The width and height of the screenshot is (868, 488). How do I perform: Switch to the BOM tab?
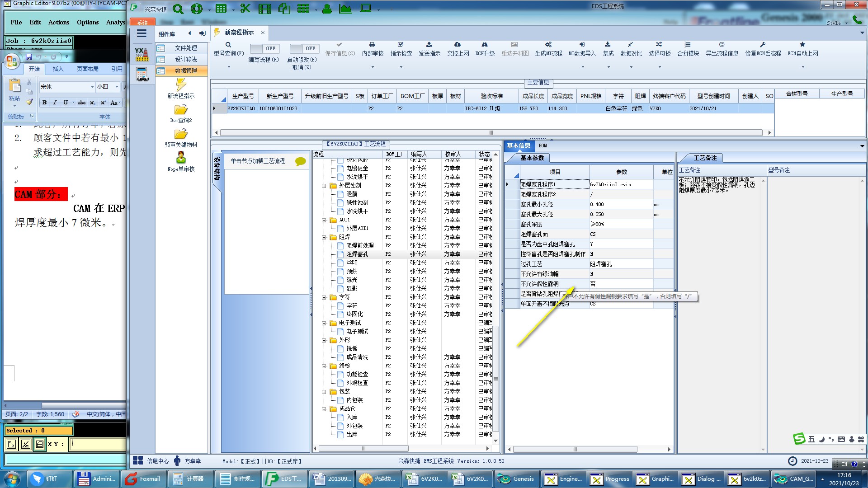coord(542,145)
